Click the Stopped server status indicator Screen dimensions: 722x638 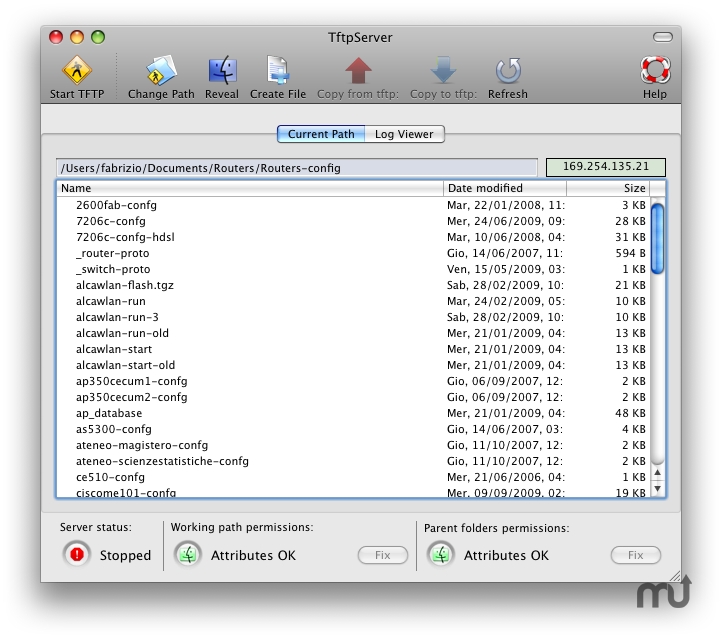pyautogui.click(x=77, y=554)
